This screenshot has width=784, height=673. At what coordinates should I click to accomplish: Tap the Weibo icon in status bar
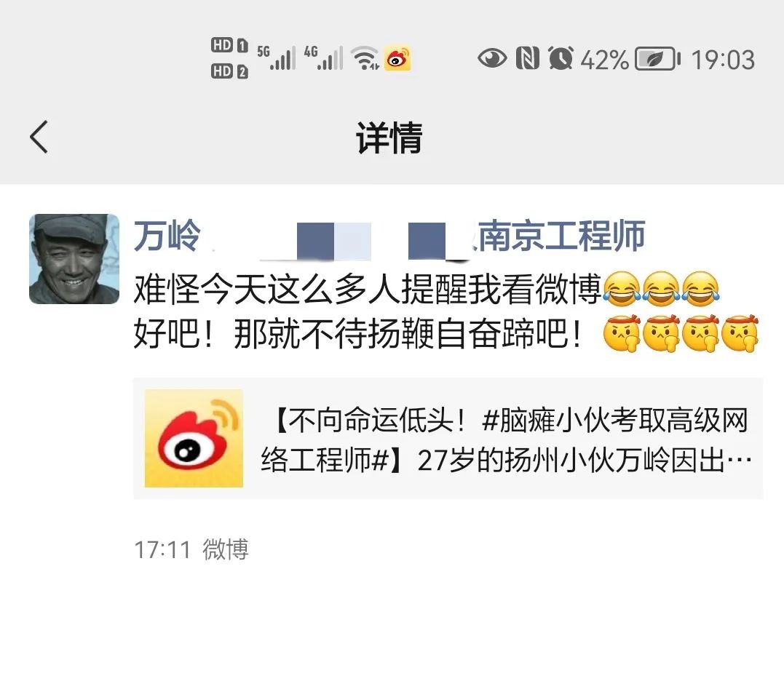click(397, 58)
